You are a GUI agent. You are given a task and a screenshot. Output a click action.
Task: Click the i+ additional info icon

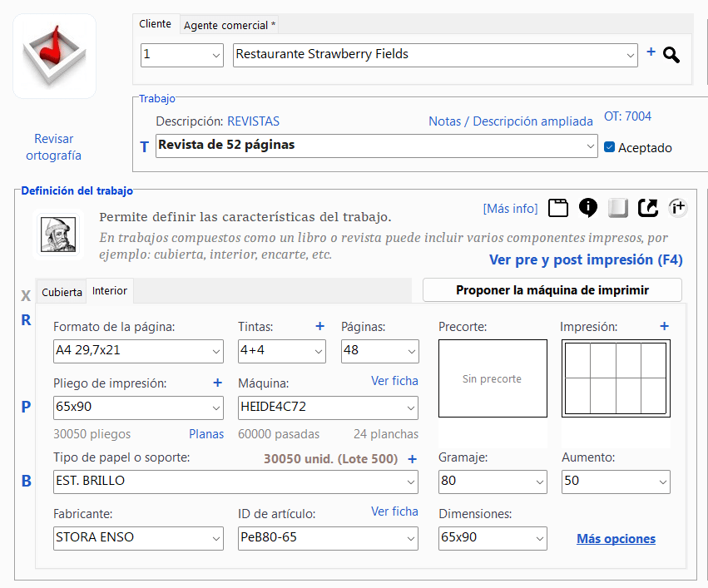678,207
